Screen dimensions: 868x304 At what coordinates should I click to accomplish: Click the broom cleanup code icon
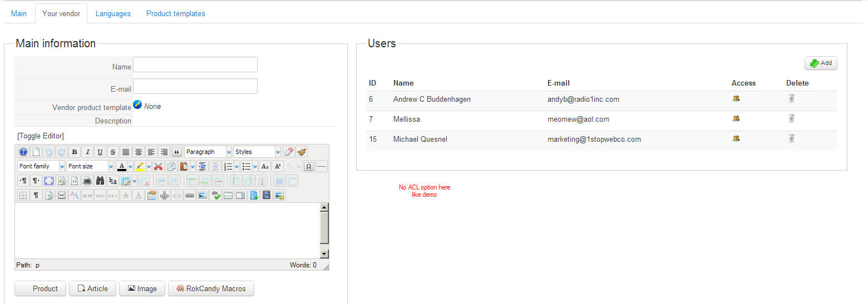[302, 152]
